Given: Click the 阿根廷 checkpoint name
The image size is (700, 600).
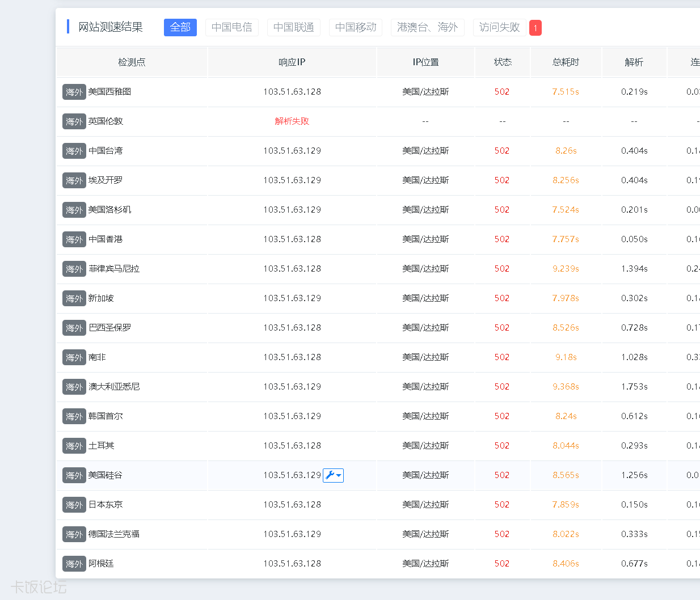Looking at the screenshot, I should tap(101, 564).
